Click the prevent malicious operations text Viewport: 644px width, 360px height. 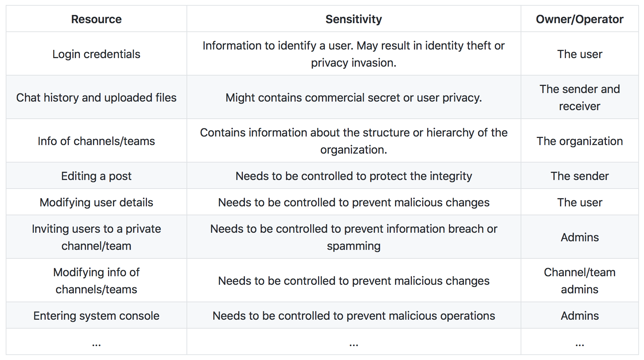(x=353, y=316)
